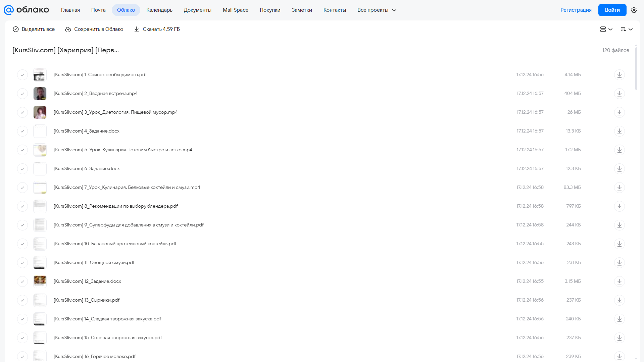Click Скачать 4.59 ГБ button

click(x=157, y=29)
